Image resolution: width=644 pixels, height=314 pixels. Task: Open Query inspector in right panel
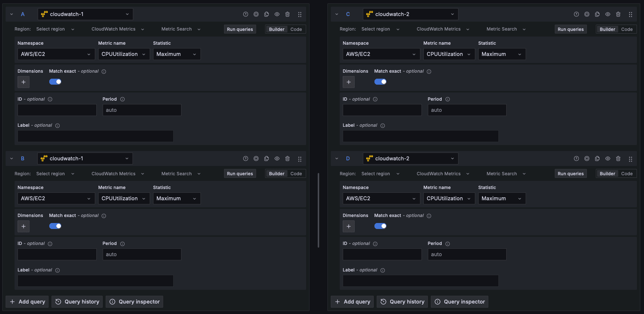pyautogui.click(x=460, y=302)
